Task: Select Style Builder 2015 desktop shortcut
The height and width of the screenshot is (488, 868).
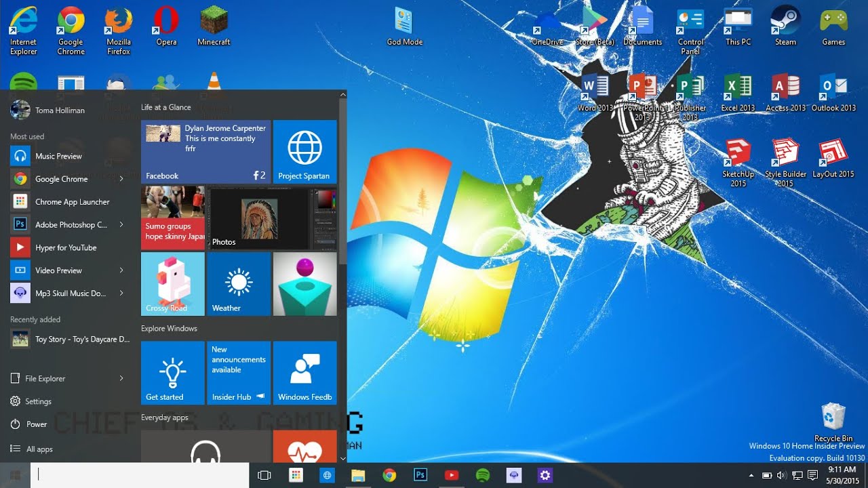Action: click(x=785, y=163)
